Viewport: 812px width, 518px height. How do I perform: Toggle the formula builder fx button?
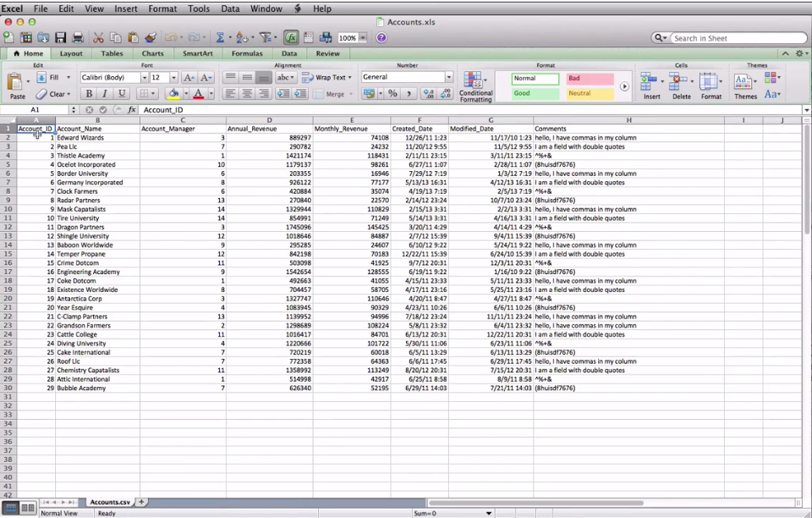[x=291, y=37]
